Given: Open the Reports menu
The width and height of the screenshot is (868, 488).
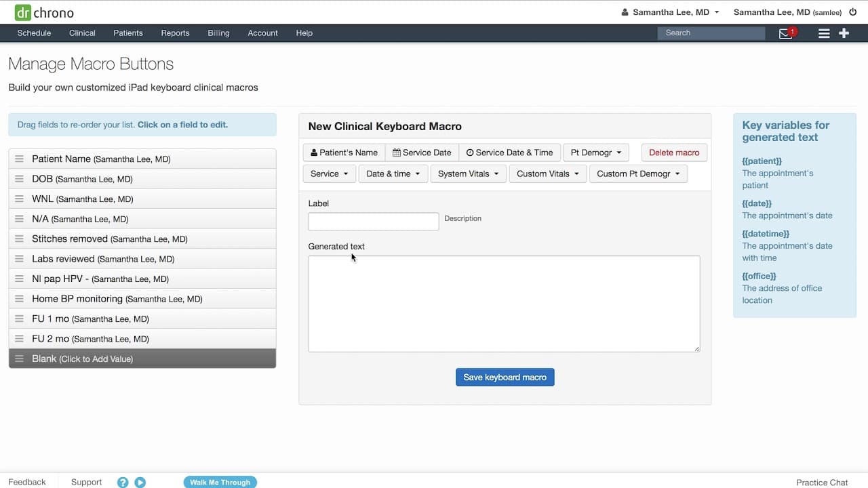Looking at the screenshot, I should click(175, 33).
